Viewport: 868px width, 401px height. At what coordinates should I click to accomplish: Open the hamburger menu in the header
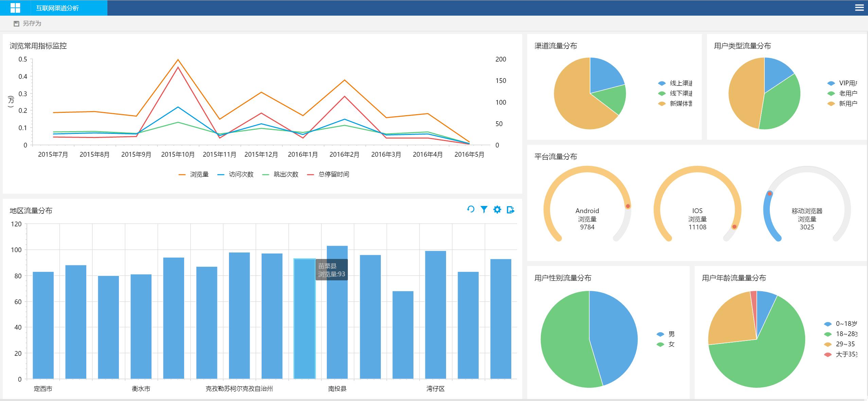click(859, 7)
